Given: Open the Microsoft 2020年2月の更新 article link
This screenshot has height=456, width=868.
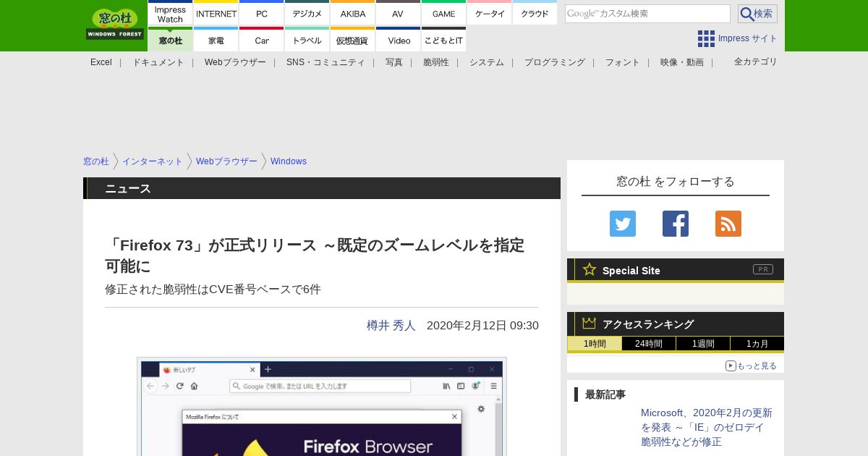Looking at the screenshot, I should (707, 427).
